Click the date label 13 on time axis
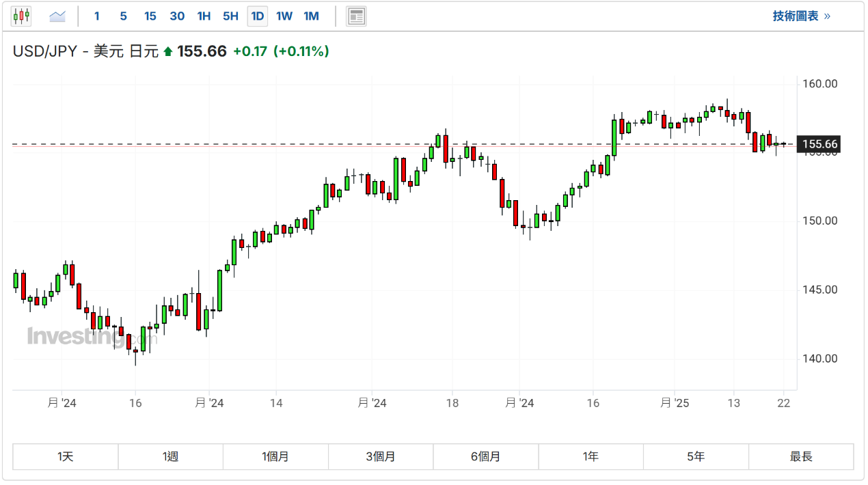Image resolution: width=868 pixels, height=485 pixels. pyautogui.click(x=734, y=403)
